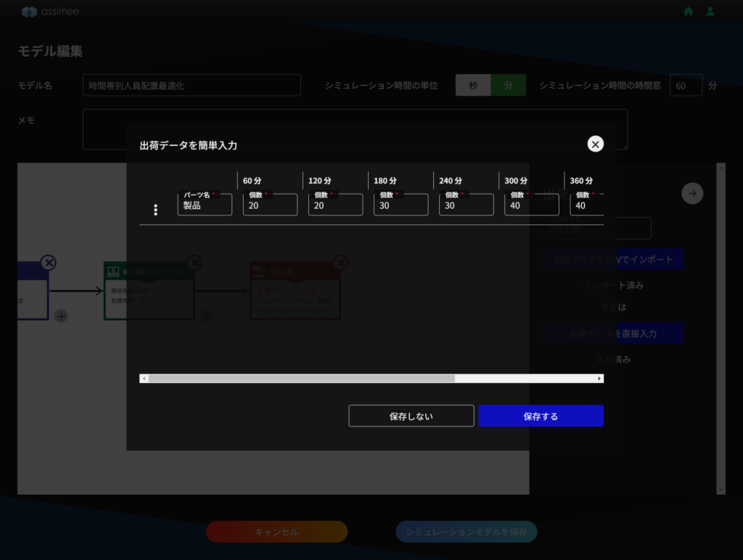Edit the 60分 quantity field
Image resolution: width=743 pixels, height=560 pixels.
click(270, 205)
